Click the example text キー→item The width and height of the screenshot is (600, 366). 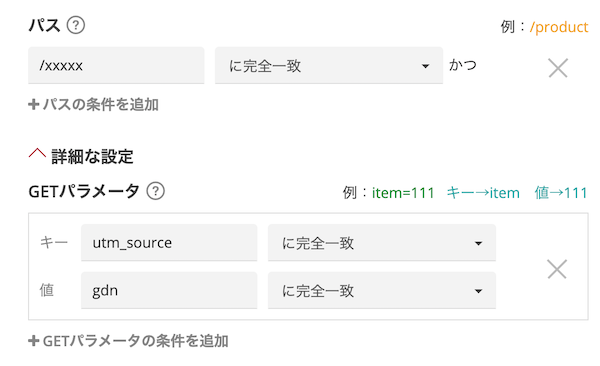(483, 193)
